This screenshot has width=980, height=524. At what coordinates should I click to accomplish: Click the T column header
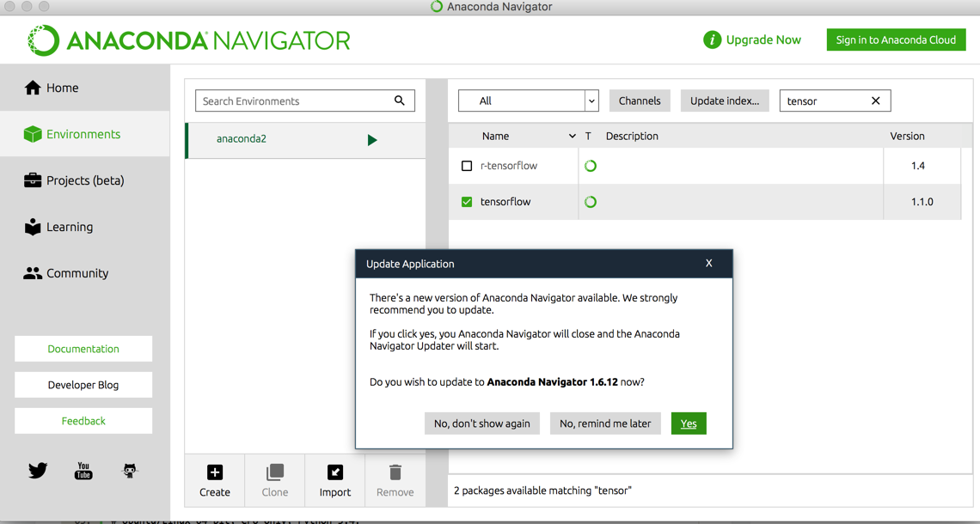click(588, 136)
